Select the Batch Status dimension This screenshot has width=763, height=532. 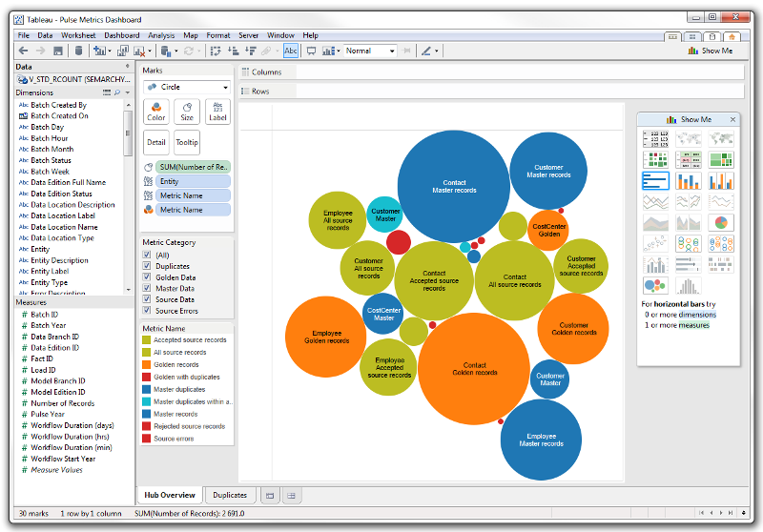click(51, 160)
